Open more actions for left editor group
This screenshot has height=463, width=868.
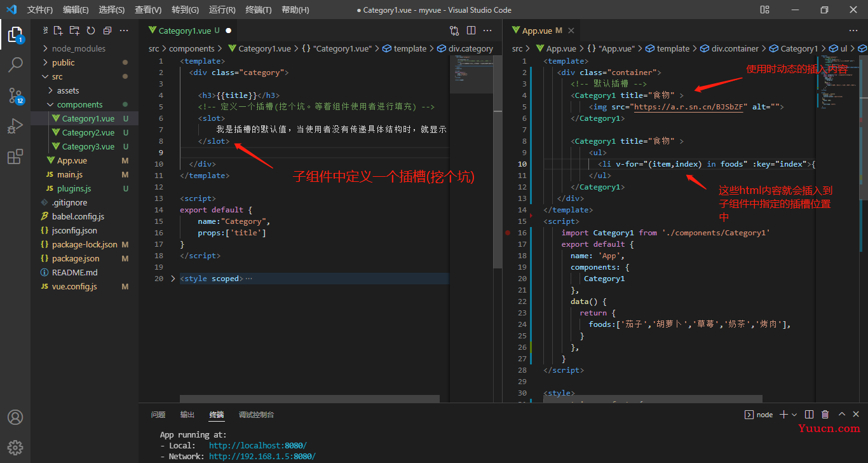click(487, 31)
